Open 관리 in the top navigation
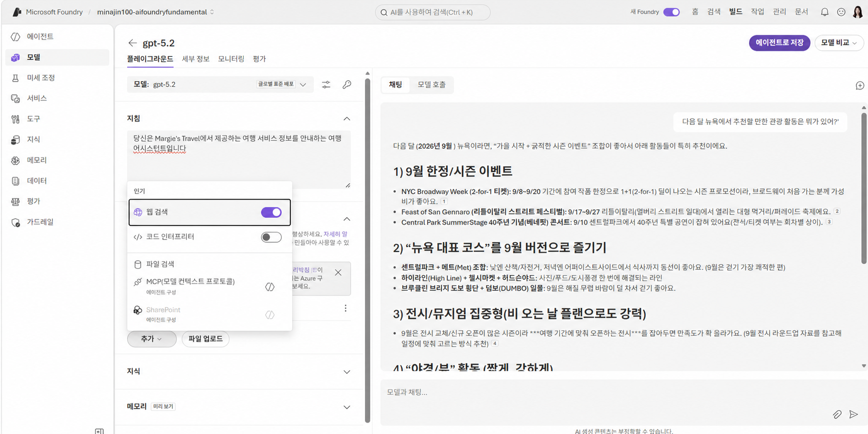 [x=779, y=12]
